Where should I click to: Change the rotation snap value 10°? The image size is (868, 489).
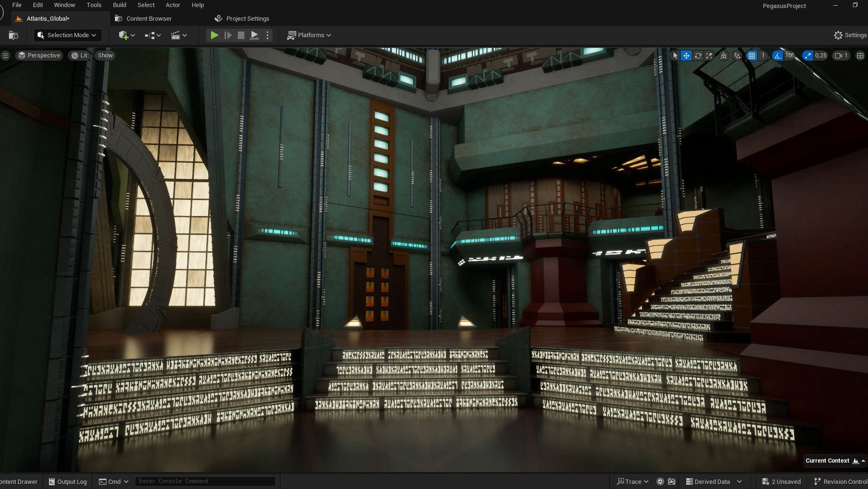pos(790,56)
